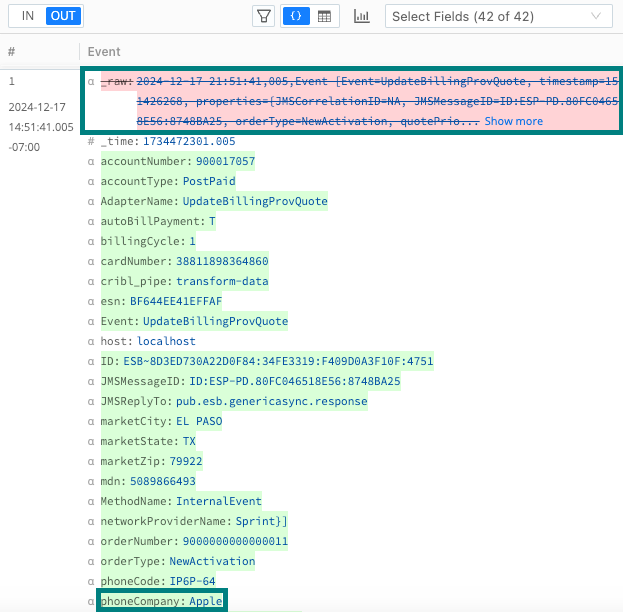Click the alpha type icon beside phoneCompany
The image size is (623, 613).
click(x=92, y=601)
